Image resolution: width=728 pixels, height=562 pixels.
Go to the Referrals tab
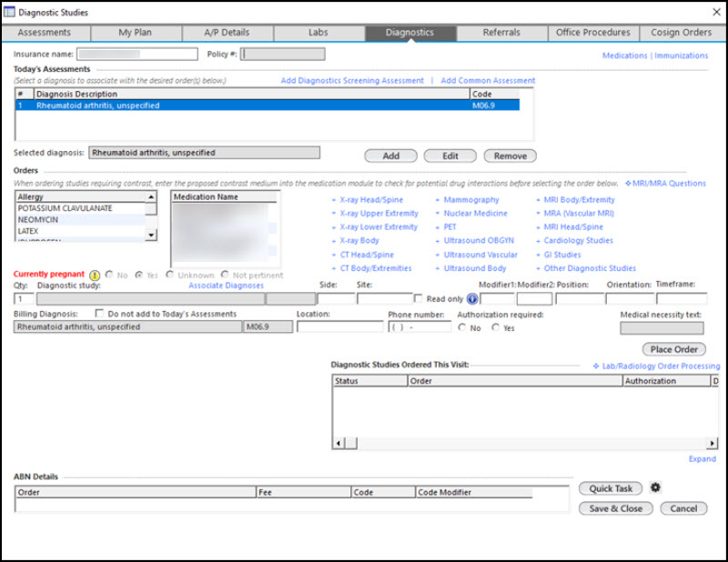coord(501,33)
